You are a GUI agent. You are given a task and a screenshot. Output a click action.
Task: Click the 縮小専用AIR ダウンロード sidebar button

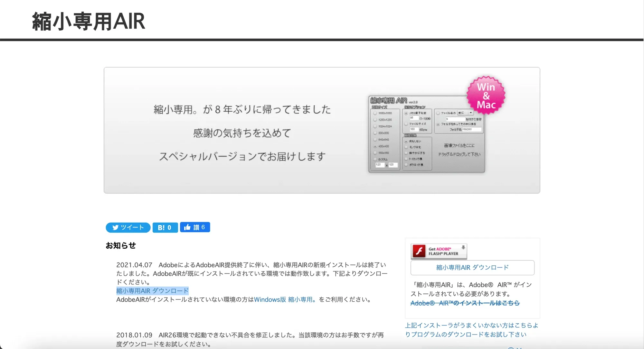click(x=472, y=268)
